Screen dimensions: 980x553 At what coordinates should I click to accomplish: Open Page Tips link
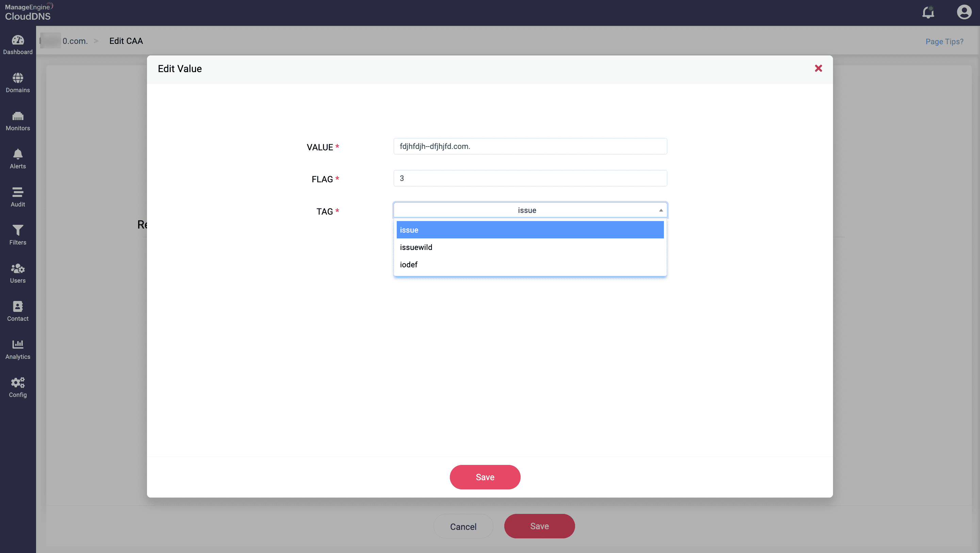944,41
